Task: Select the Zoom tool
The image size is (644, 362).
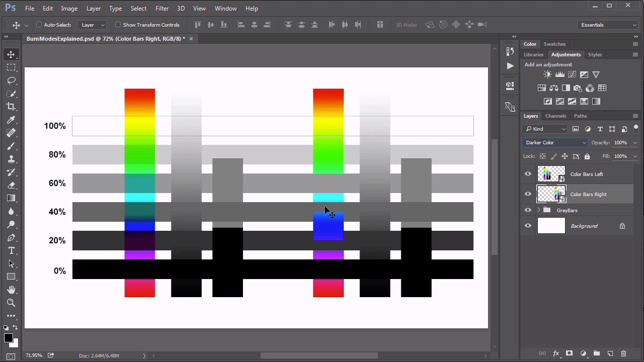Action: click(11, 303)
